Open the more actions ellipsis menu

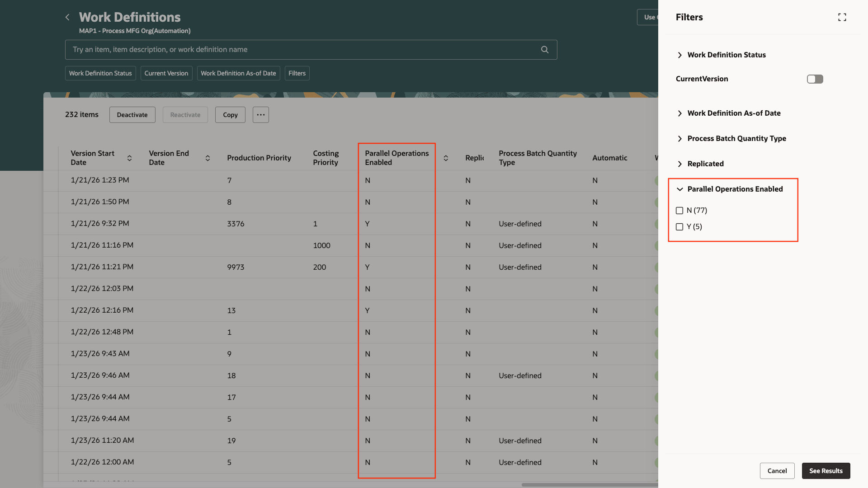(x=261, y=115)
